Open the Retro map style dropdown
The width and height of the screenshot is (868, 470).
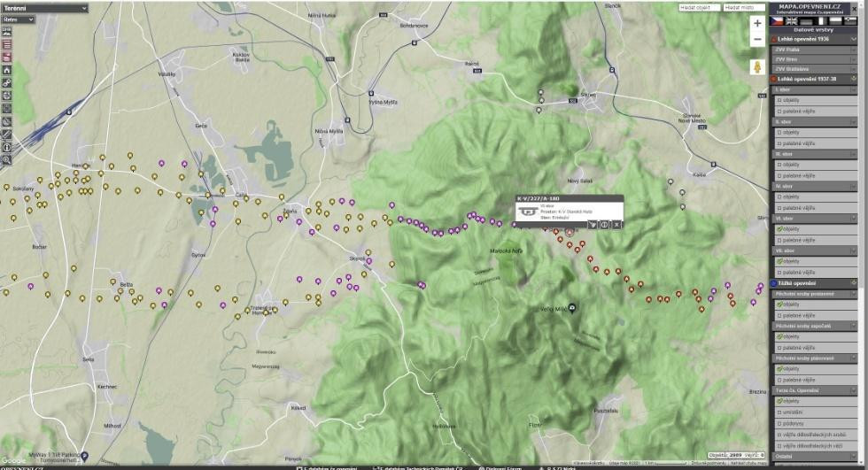[18, 19]
